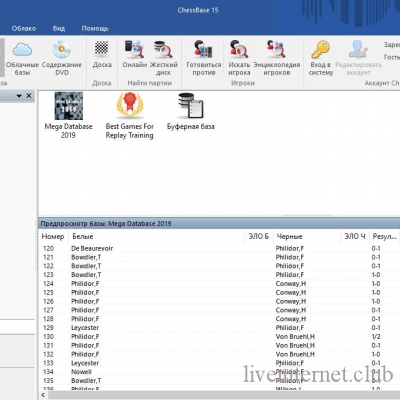The width and height of the screenshot is (400, 400).
Task: Select Nowell in game 134
Action: (x=81, y=372)
